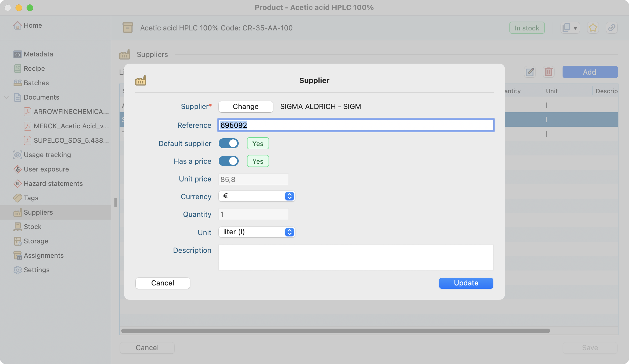The width and height of the screenshot is (629, 364).
Task: Open MERCK_Acetic Acid document
Action: [71, 126]
